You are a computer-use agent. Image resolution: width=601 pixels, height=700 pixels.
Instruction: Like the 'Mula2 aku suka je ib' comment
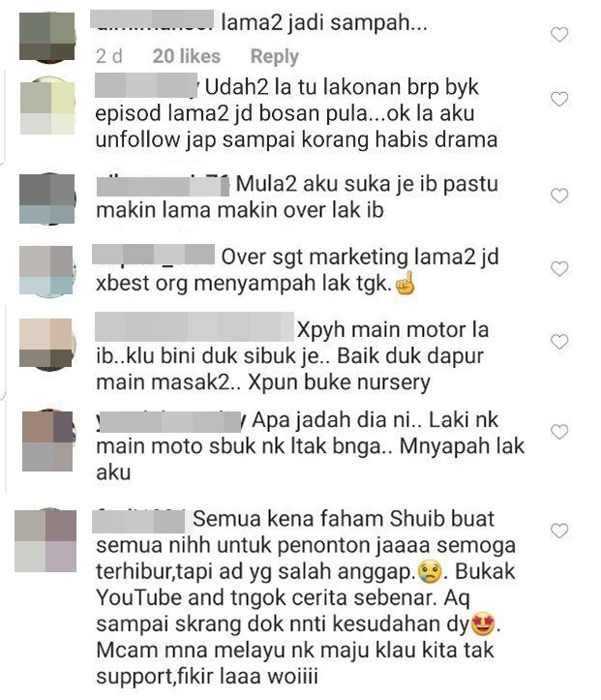[x=559, y=196]
